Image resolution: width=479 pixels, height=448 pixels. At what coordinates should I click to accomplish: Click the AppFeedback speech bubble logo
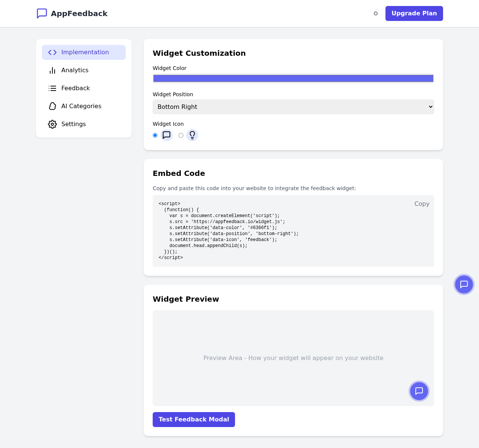(x=42, y=13)
